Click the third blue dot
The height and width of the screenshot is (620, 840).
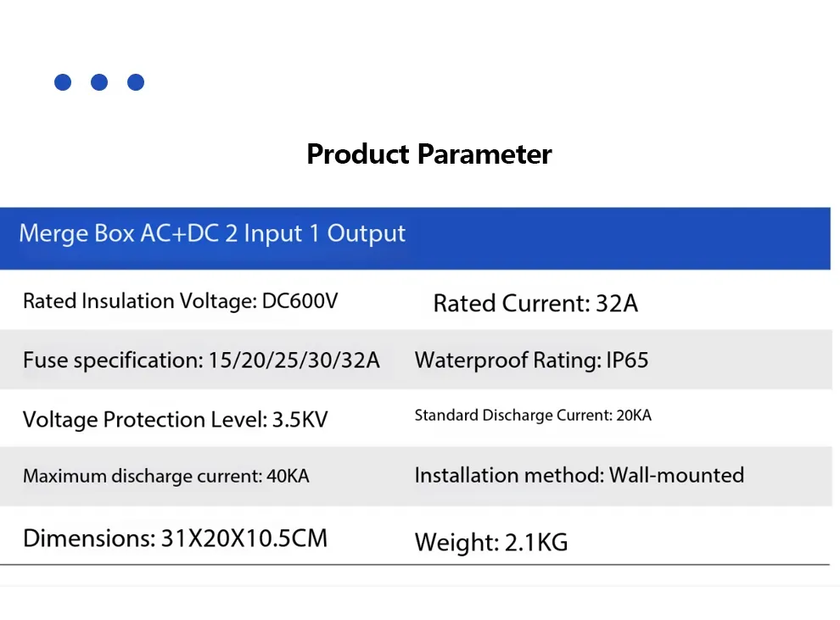136,82
